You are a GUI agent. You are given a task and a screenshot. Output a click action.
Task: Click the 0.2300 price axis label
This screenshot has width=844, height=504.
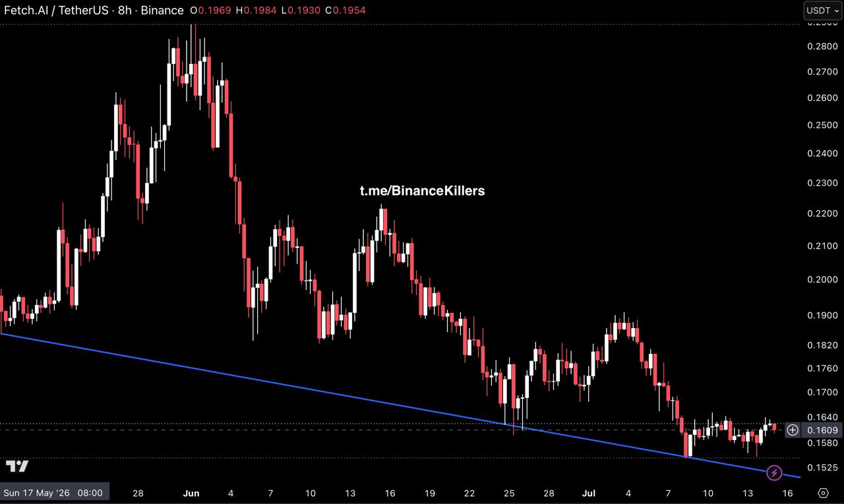click(822, 182)
